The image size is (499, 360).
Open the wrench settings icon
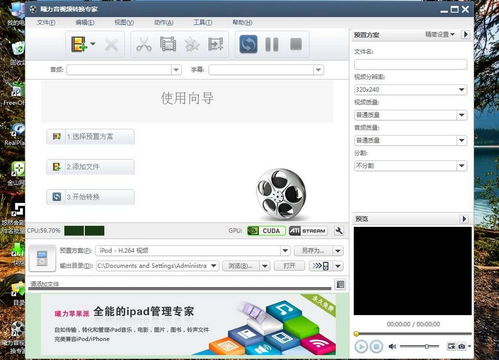coord(339,231)
